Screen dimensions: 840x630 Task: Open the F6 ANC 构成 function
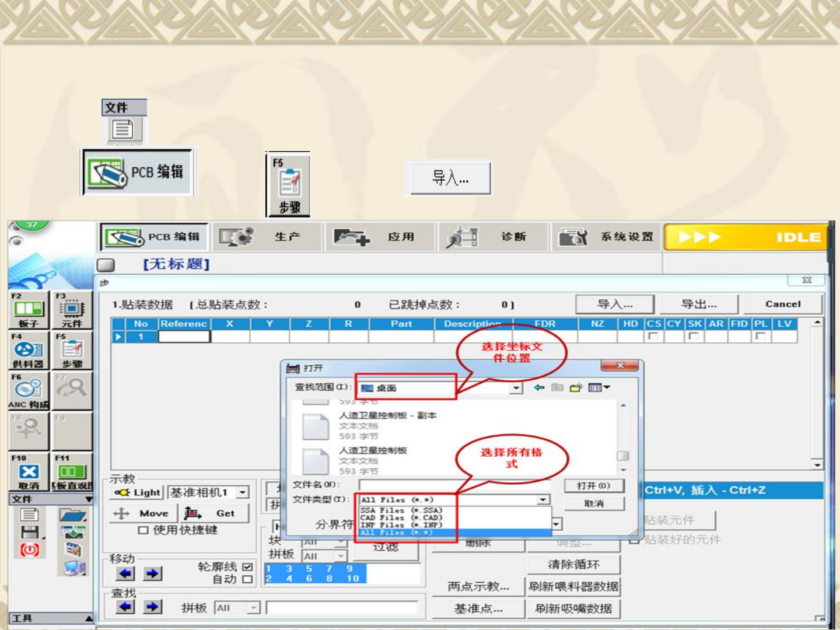tap(29, 391)
